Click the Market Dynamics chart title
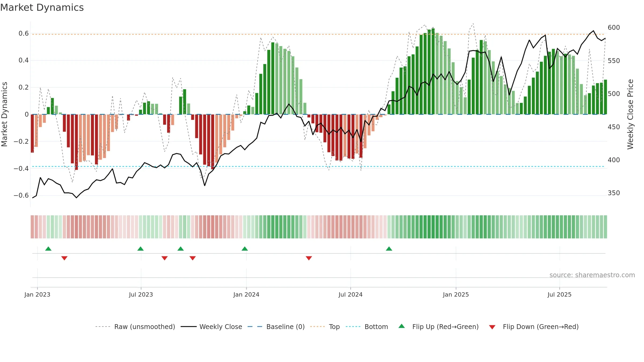The width and height of the screenshot is (644, 362). pos(42,8)
